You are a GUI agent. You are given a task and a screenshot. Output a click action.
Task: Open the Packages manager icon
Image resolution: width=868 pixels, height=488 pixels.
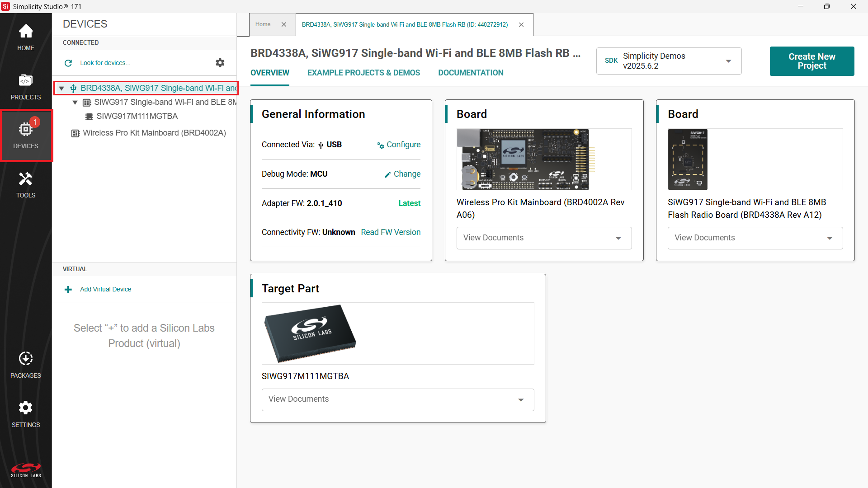point(26,365)
